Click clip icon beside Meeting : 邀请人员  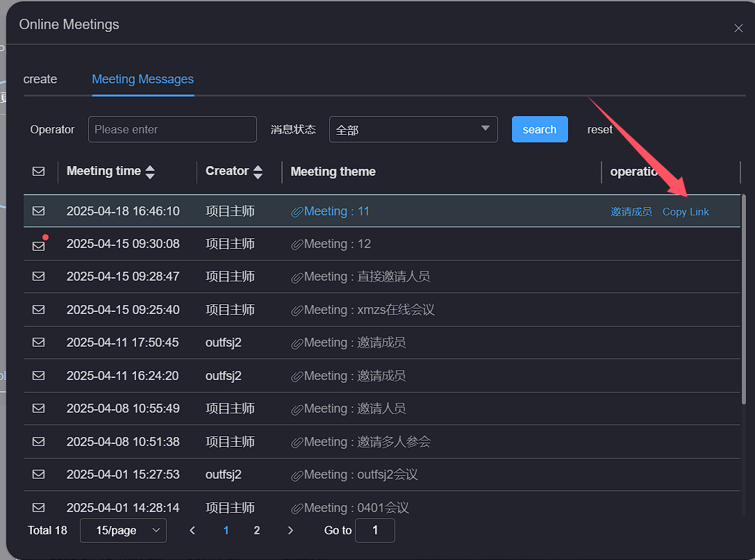pos(297,409)
